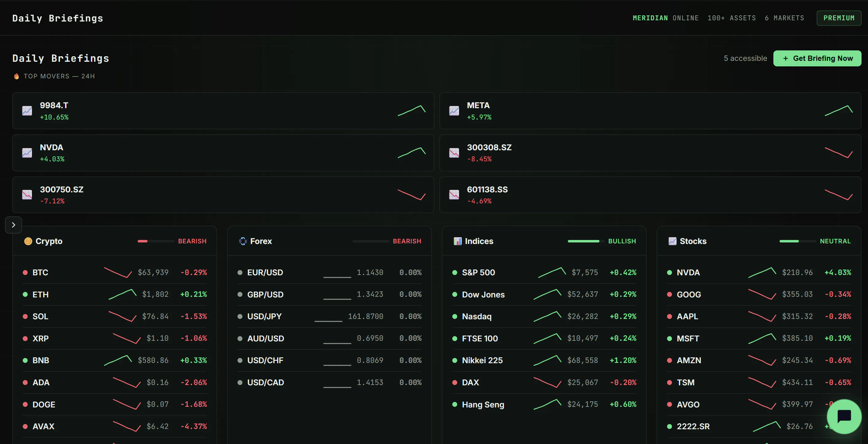Click the NVDA top mover chart icon

coord(27,153)
